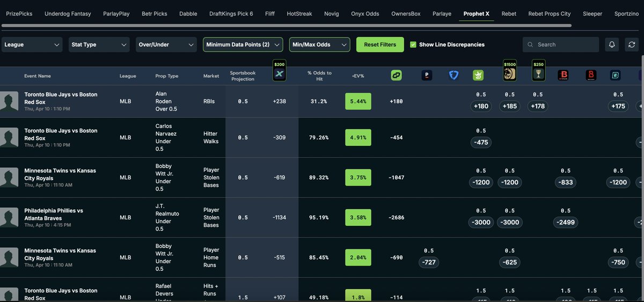
Task: Click the -2499 odds pill
Action: point(566,222)
